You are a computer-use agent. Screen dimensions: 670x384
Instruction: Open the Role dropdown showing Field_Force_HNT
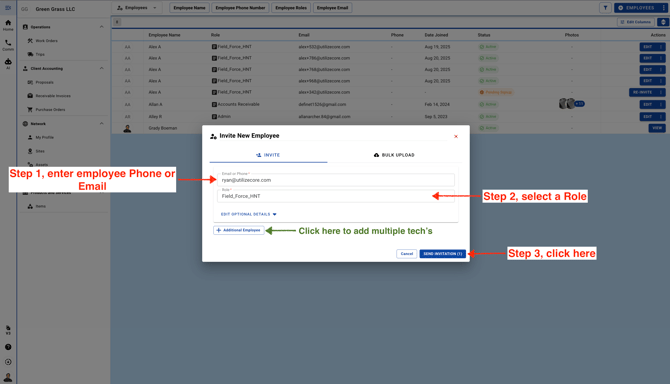(335, 196)
